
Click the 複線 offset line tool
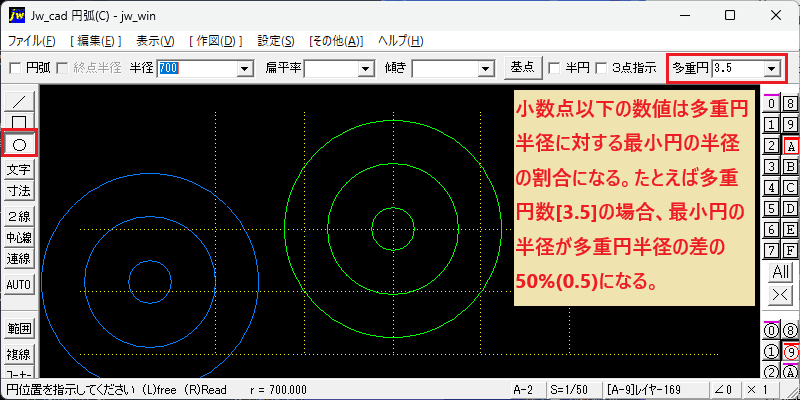(19, 354)
